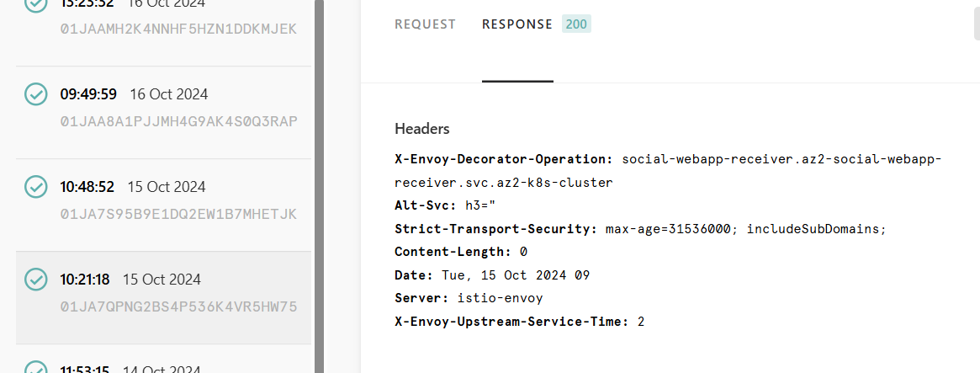The image size is (980, 373).
Task: Open the delivery ID 01JAAMH2K4NNHF5HZN1DDKMJEK
Action: 178,29
